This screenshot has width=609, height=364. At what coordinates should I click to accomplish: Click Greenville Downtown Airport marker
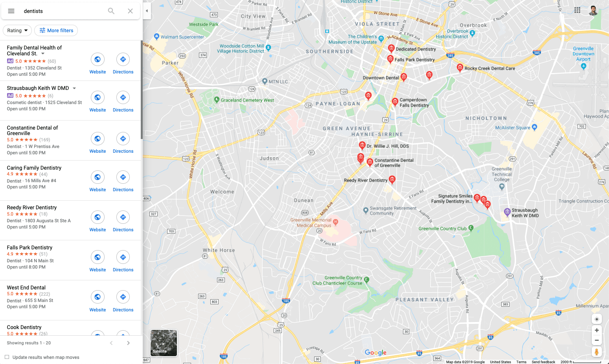pos(583,66)
